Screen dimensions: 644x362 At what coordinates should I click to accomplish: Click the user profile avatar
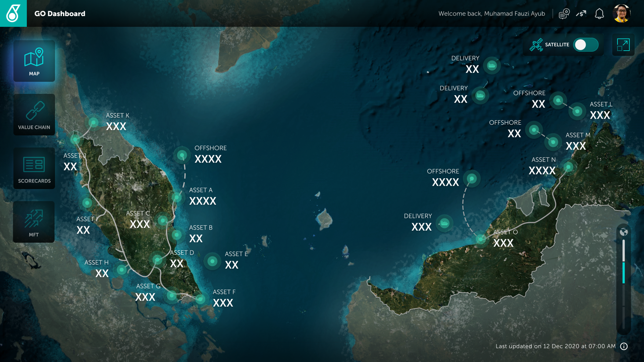tap(622, 13)
